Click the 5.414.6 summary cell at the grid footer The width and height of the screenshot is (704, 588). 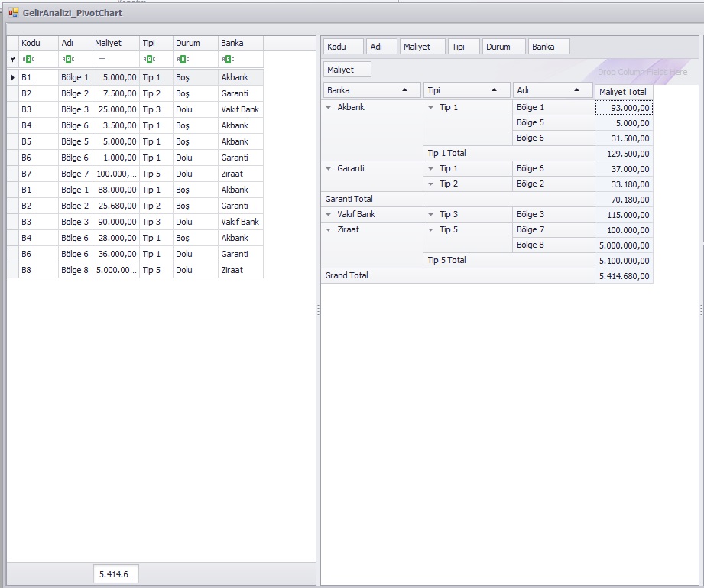click(115, 573)
